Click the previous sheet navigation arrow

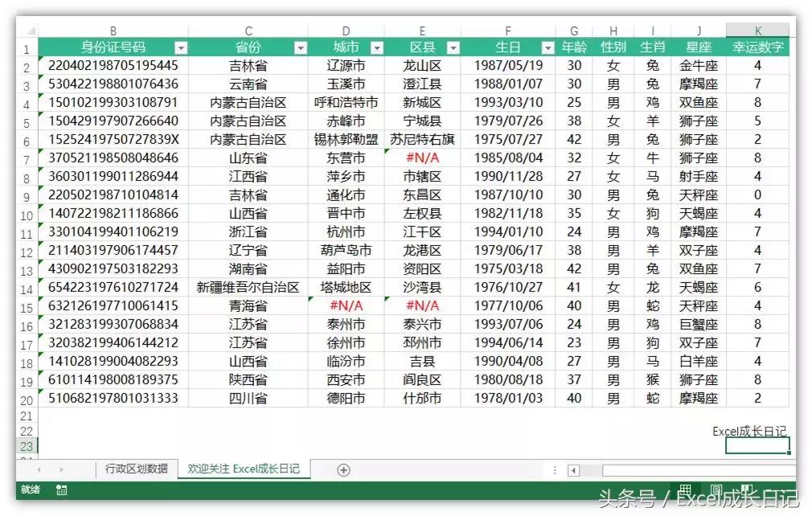38,469
